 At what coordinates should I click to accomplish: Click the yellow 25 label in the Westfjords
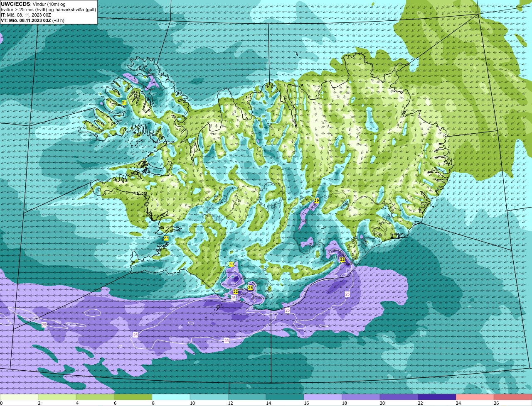[x=124, y=102]
